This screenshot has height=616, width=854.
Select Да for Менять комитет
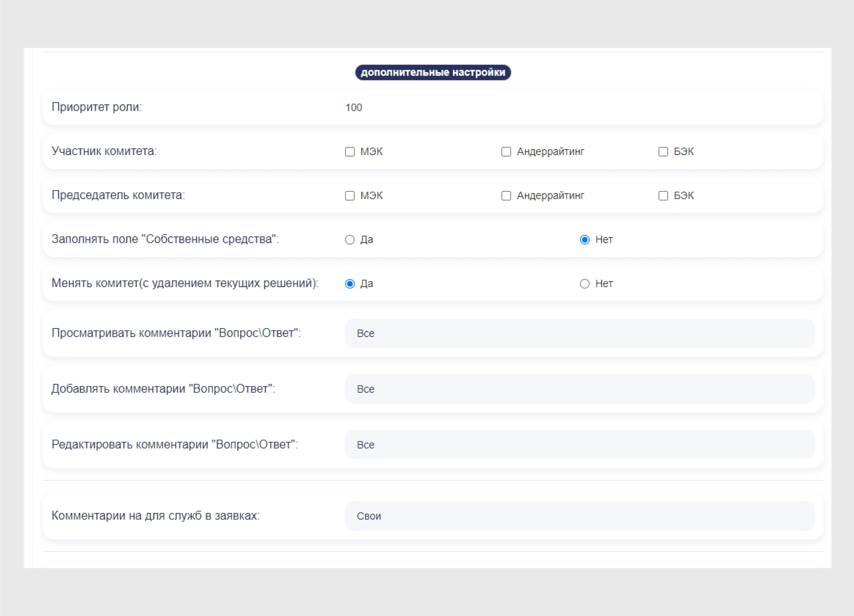pos(350,284)
